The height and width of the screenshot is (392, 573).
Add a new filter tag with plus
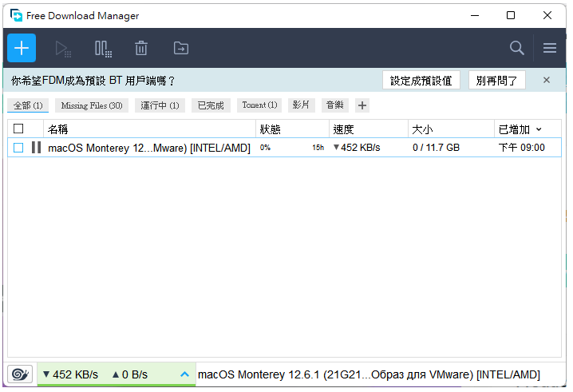pyautogui.click(x=362, y=105)
